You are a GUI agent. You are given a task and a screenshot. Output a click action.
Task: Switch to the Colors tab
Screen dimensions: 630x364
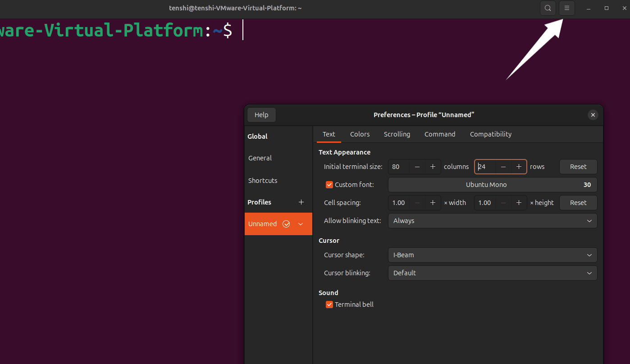click(360, 134)
